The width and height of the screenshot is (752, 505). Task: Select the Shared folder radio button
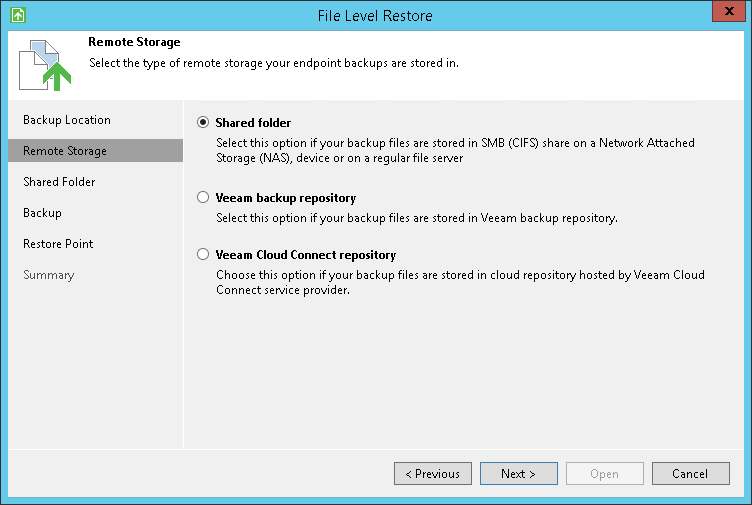tap(203, 123)
